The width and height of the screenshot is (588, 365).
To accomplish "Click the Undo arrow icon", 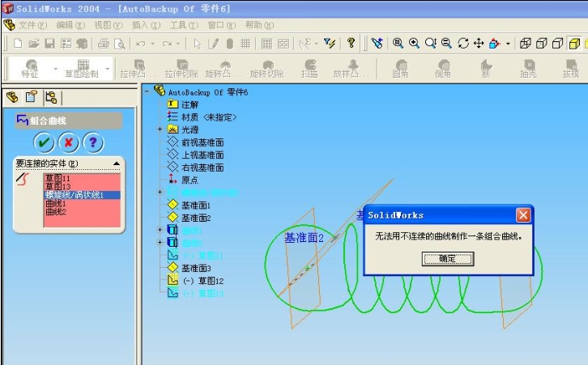I will coord(141,44).
